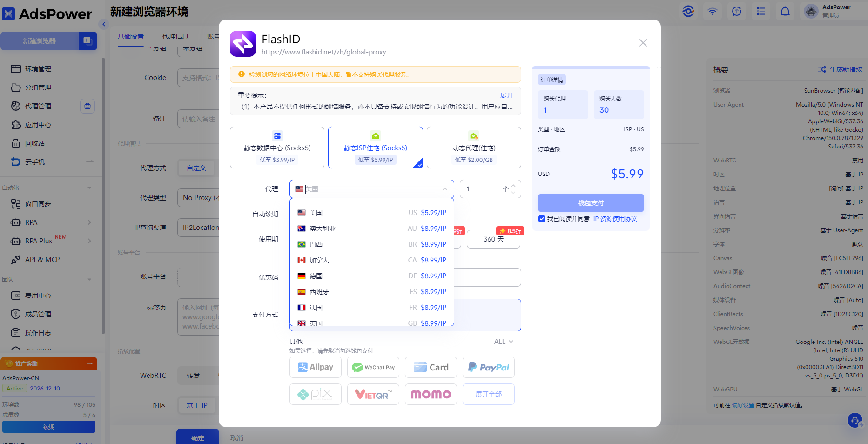
Task: Click the batch-create icon beside 新建浏览器
Action: tap(87, 41)
